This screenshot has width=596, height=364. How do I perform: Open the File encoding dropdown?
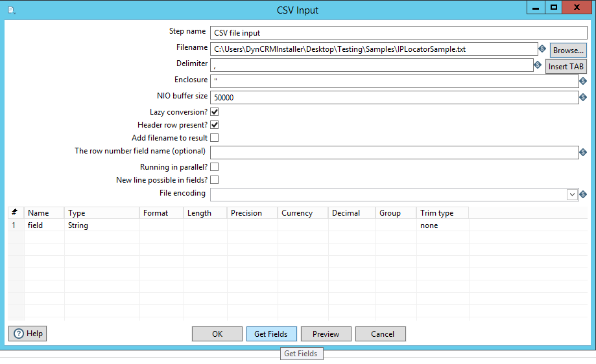572,194
